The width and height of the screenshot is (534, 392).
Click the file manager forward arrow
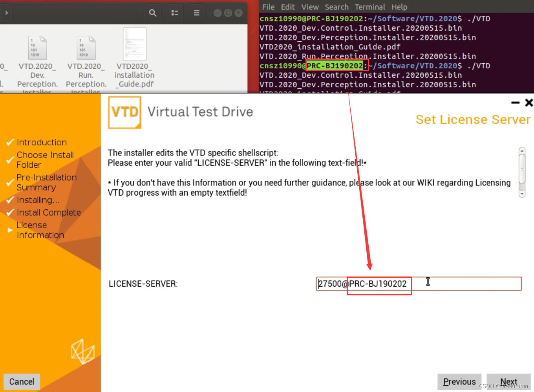point(6,13)
